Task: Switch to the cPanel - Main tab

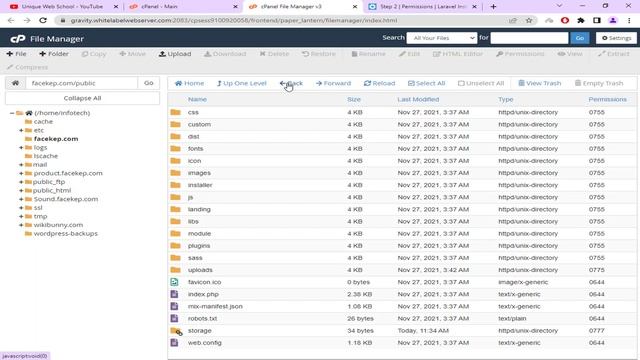Action: (x=182, y=7)
